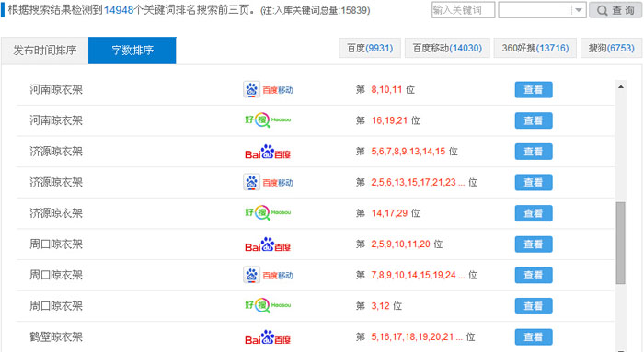
Task: Filter results by 百度移动(14030)
Action: click(447, 48)
